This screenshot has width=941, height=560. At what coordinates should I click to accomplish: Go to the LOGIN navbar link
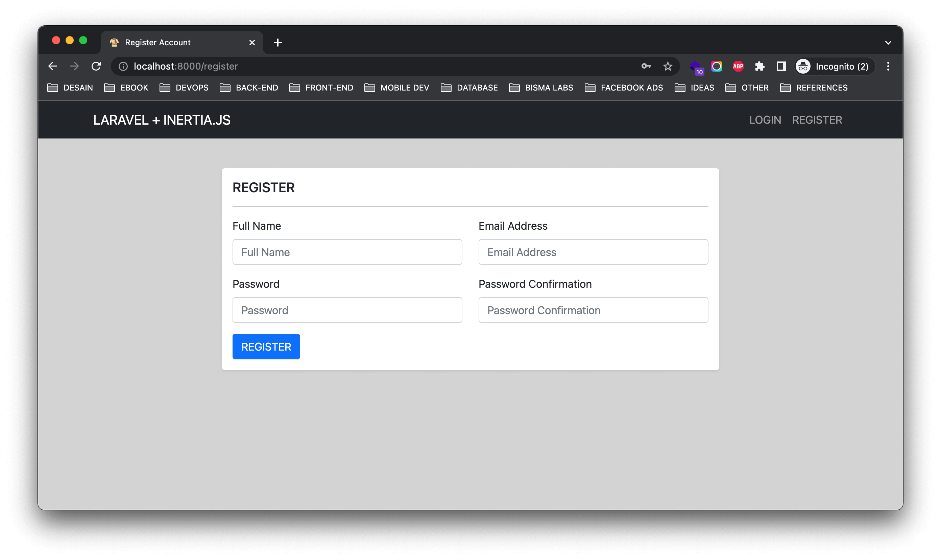click(x=765, y=120)
